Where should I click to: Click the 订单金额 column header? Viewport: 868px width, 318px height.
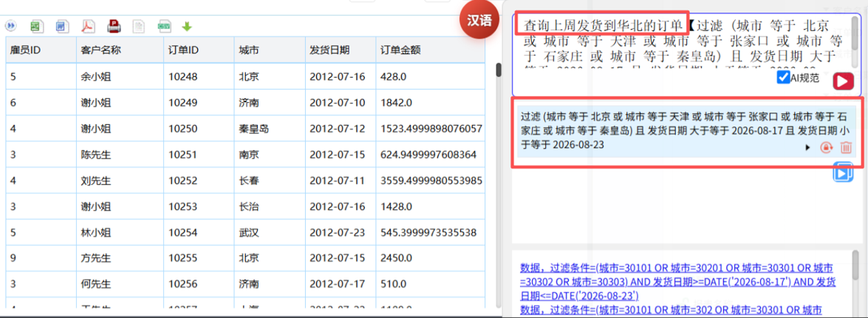point(430,50)
